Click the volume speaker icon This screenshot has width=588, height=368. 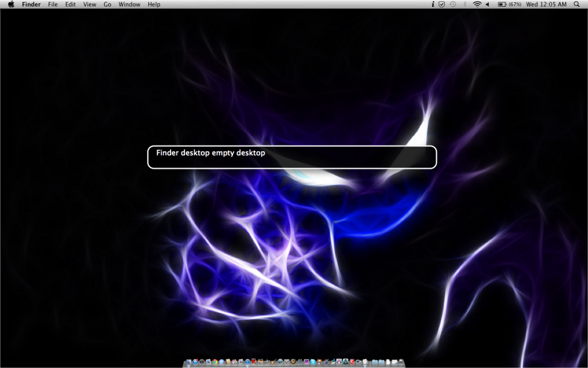(488, 5)
